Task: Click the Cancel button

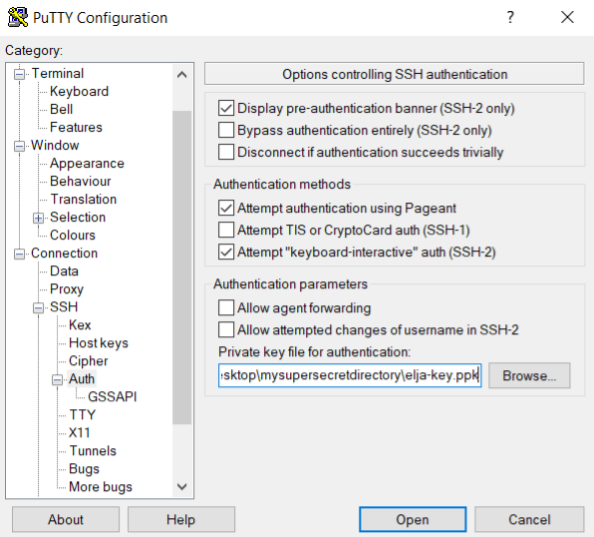Action: click(529, 520)
